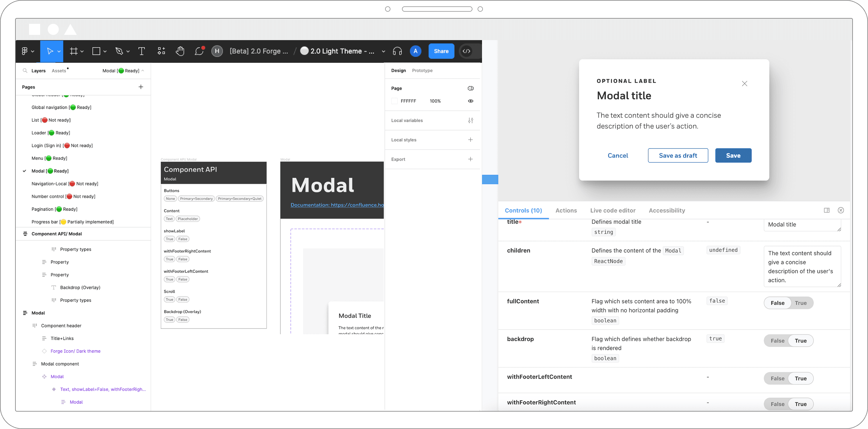Set fullContent control to False
Viewport: 868px width, 429px height.
tap(777, 303)
